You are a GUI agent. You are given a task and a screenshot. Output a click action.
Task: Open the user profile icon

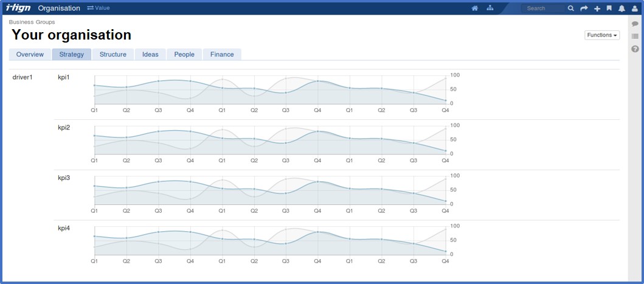635,9
